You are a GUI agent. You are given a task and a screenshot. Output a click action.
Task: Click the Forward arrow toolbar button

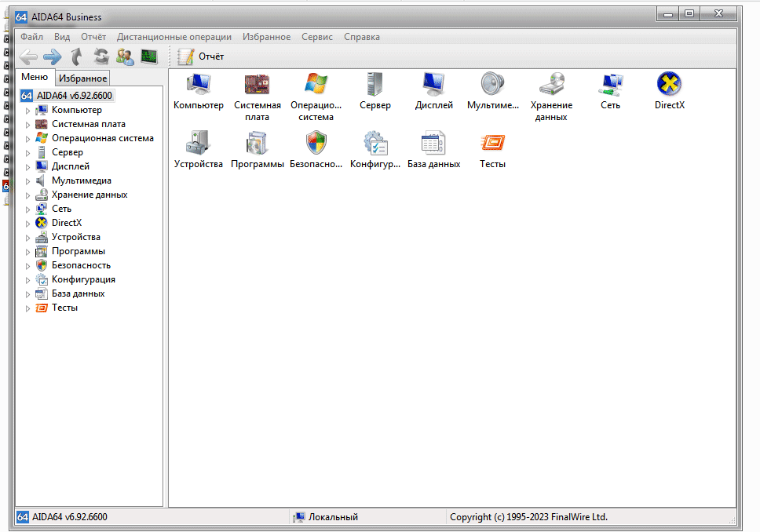tap(53, 56)
